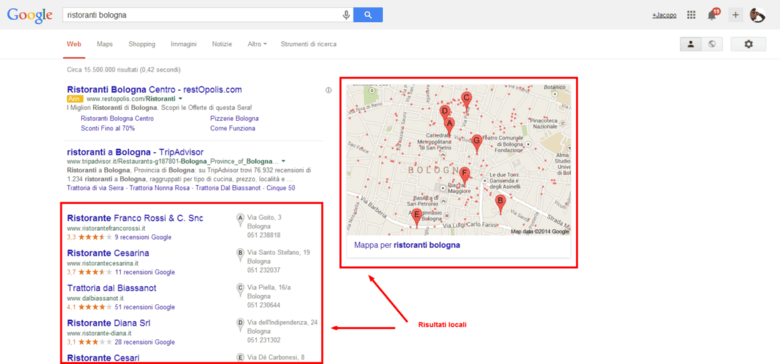Screen dimensions: 780x364
Task: Open the settings gear
Action: (748, 44)
